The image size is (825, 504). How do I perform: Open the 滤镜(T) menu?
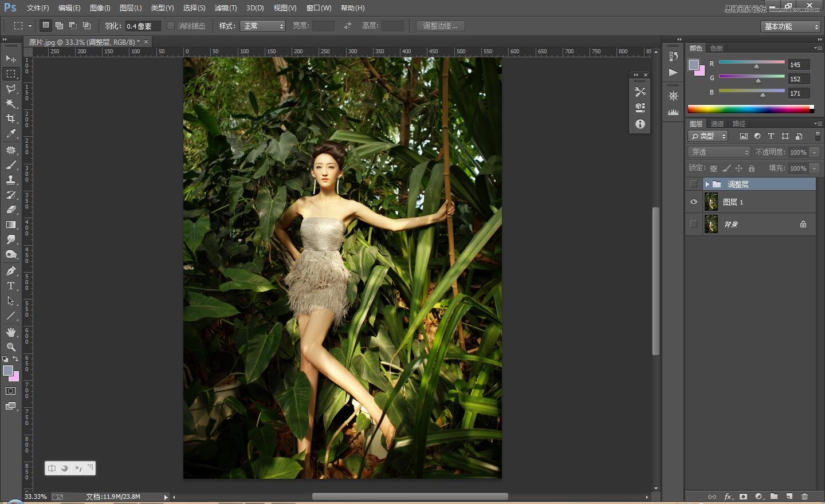point(225,8)
